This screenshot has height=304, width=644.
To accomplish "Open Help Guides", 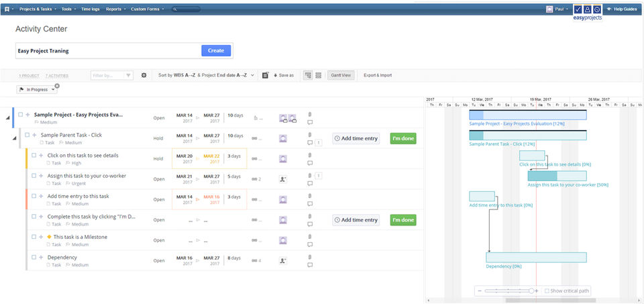I will pyautogui.click(x=622, y=9).
